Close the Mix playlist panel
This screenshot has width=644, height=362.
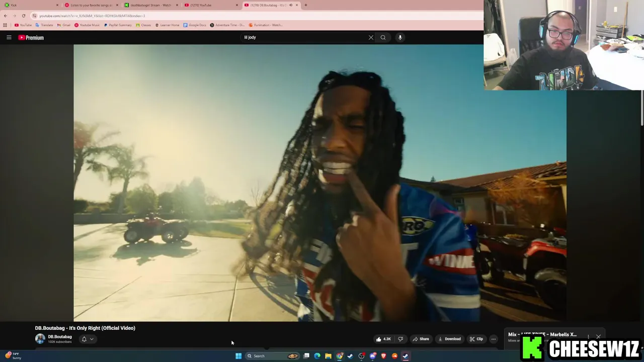[x=598, y=336]
